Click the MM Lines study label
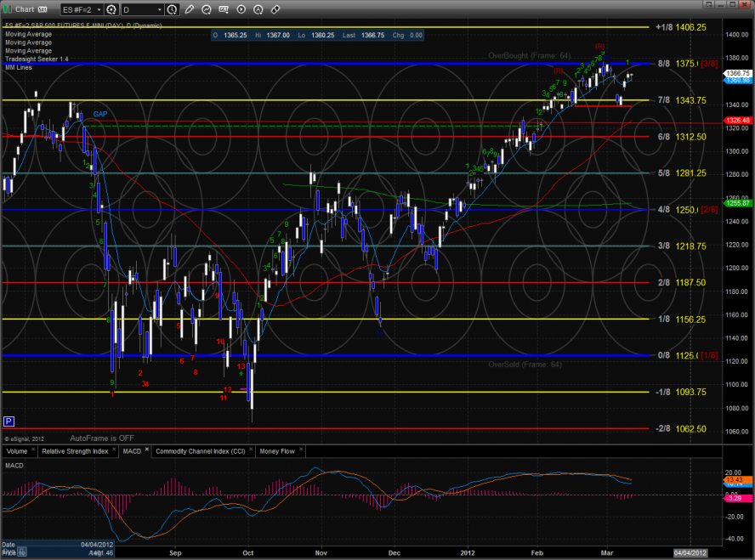 point(18,65)
